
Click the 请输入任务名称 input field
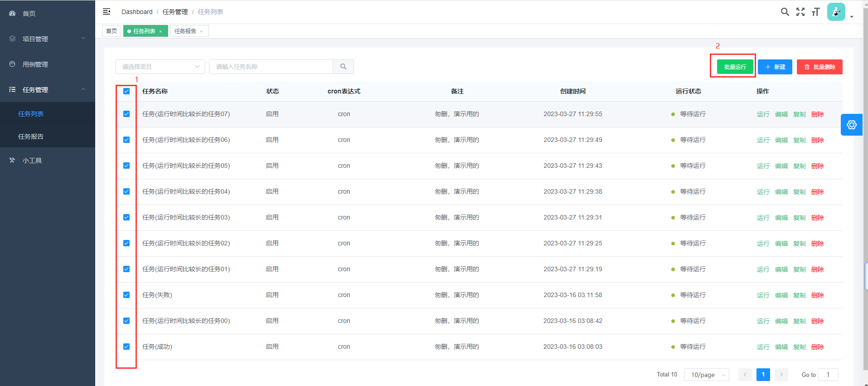point(271,67)
